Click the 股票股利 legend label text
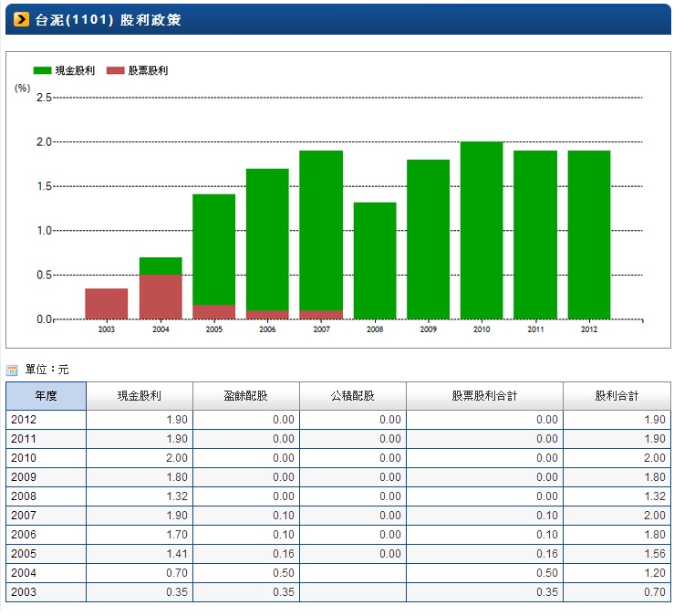Image resolution: width=674 pixels, height=616 pixels. 148,70
